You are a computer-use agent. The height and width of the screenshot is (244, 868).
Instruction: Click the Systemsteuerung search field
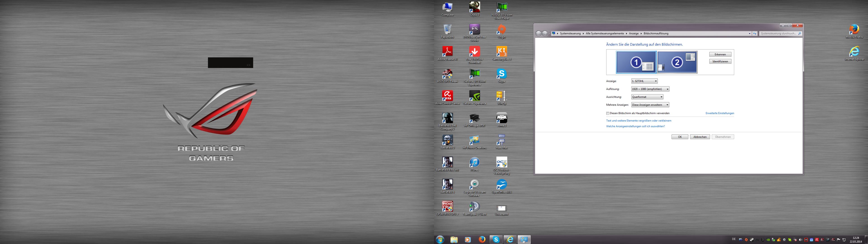click(x=778, y=34)
